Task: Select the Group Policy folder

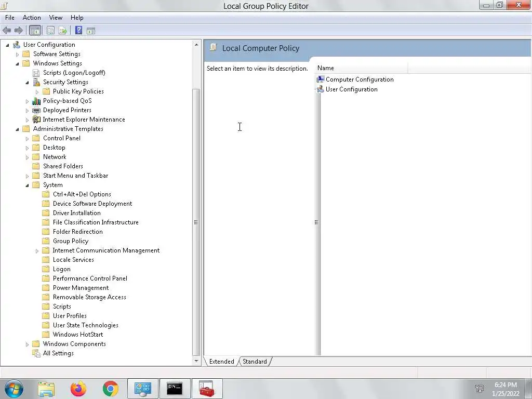Action: 71,241
